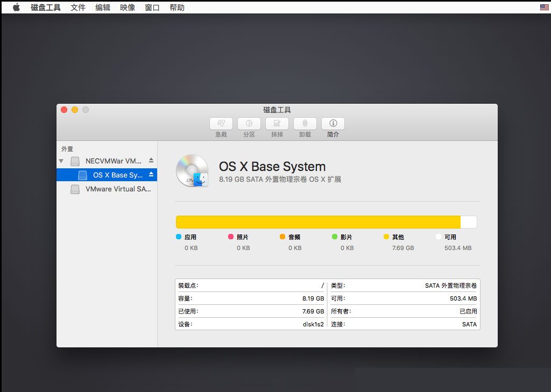Click the yellow 其他 legend swatch
This screenshot has height=392, width=551.
(386, 237)
